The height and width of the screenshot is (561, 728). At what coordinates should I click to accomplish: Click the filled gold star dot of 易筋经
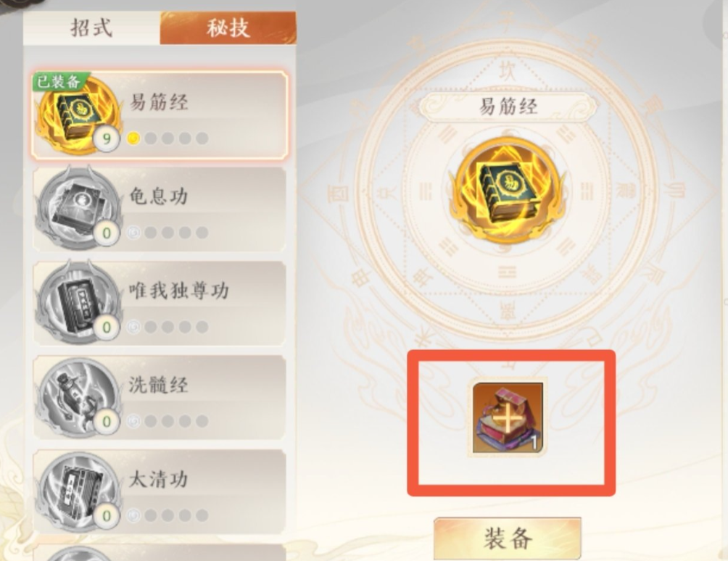133,138
